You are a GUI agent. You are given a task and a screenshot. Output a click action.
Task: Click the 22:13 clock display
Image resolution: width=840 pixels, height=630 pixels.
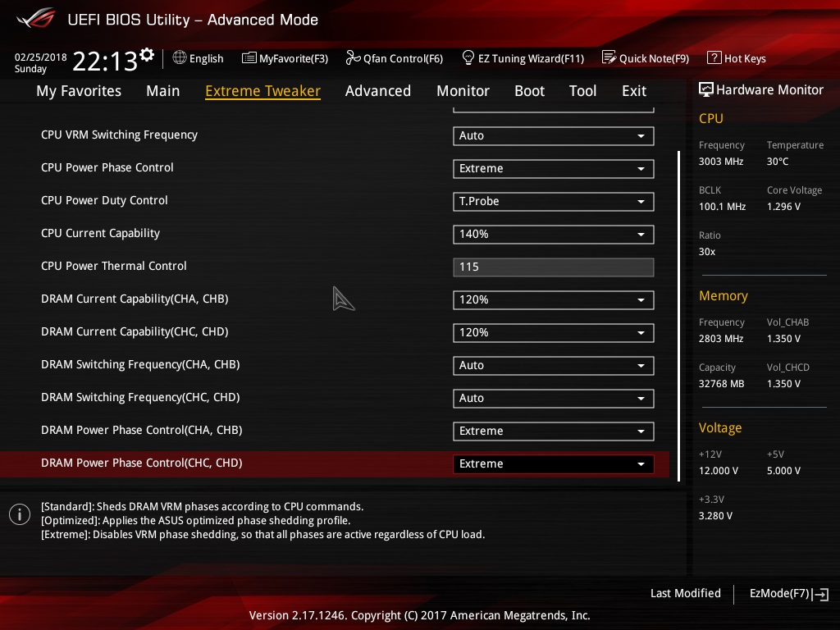(x=105, y=62)
